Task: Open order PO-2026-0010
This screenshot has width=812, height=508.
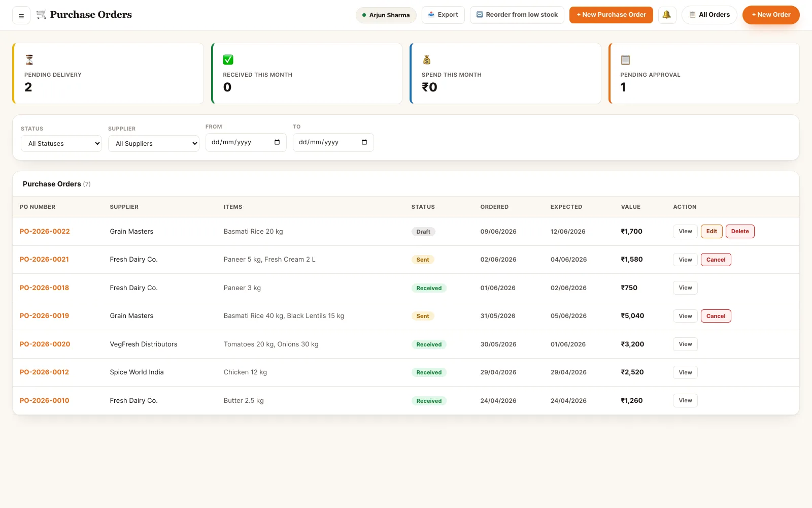Action: 45,401
